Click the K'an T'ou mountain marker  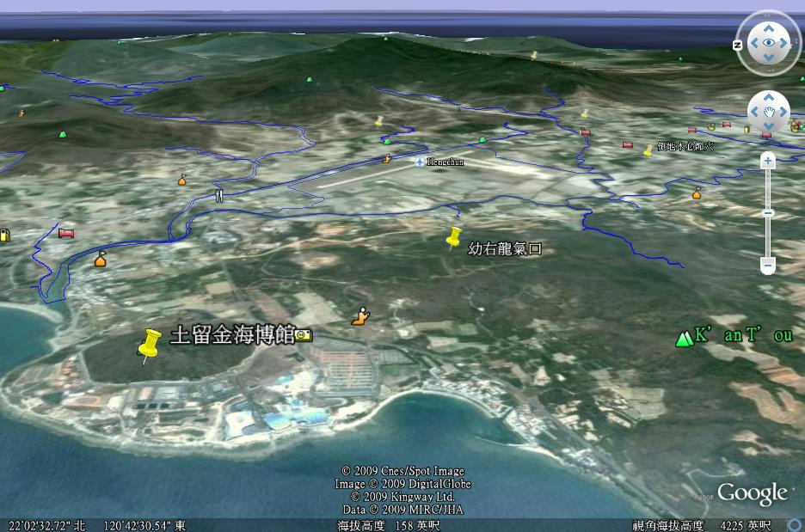[x=685, y=339]
